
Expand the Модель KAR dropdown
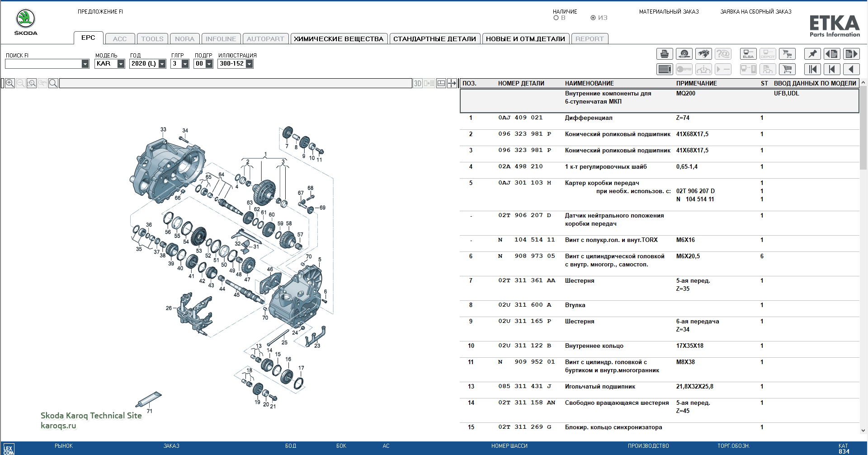pyautogui.click(x=121, y=64)
